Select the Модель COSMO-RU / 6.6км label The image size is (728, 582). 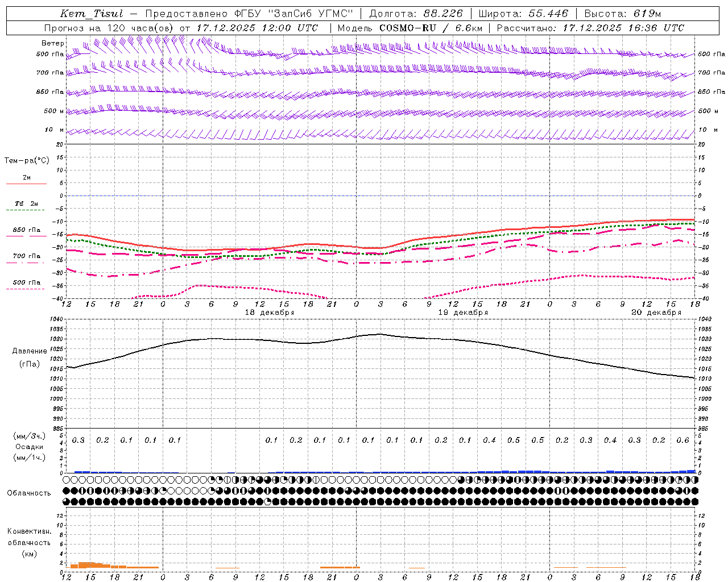click(x=410, y=28)
